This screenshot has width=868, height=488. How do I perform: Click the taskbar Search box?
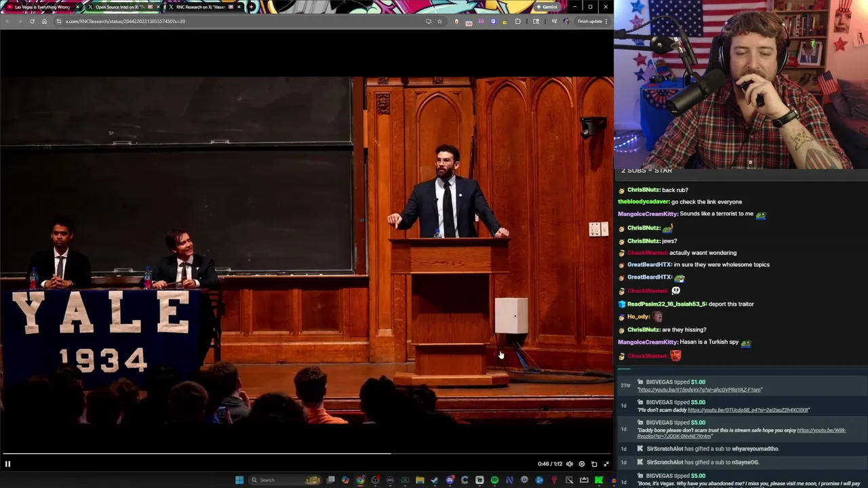285,480
